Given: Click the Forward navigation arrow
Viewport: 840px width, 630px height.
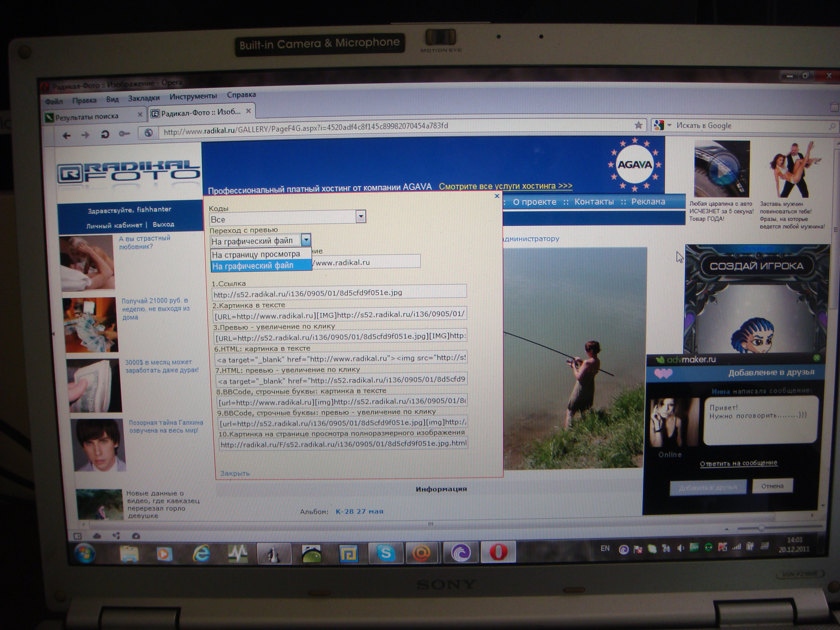Looking at the screenshot, I should (x=85, y=135).
